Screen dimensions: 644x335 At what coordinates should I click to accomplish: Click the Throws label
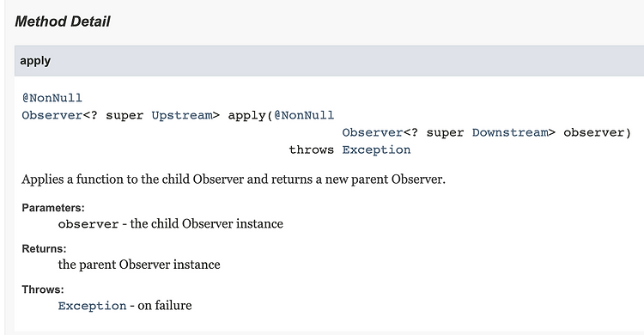[43, 289]
